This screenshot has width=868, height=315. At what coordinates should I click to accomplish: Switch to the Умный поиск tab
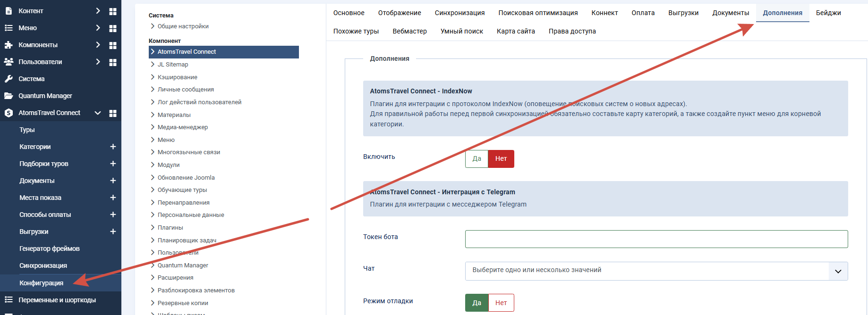click(x=461, y=31)
